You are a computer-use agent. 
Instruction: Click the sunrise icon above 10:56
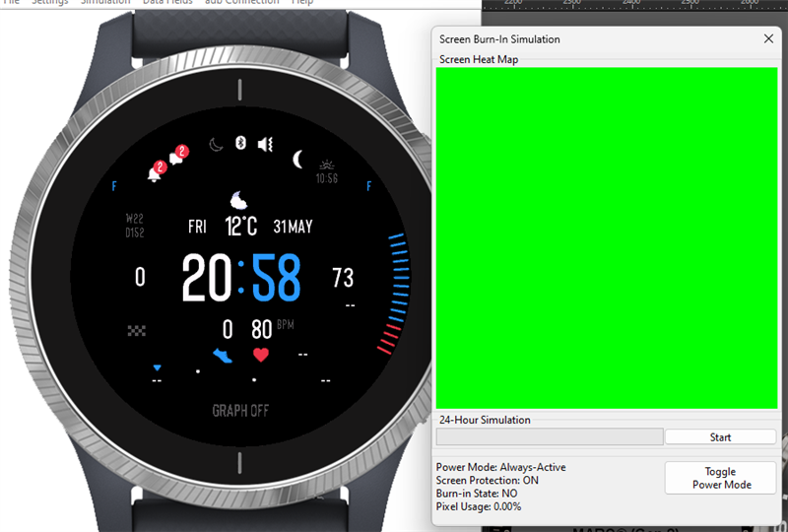(x=327, y=165)
